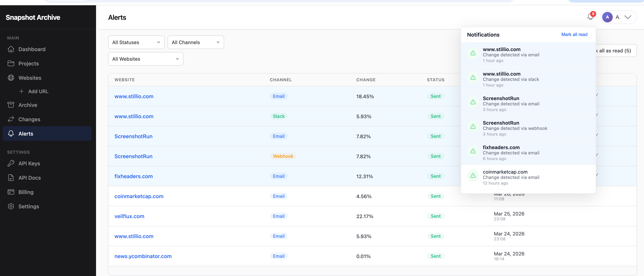Open the www.stillio.com email notification

pyautogui.click(x=528, y=54)
